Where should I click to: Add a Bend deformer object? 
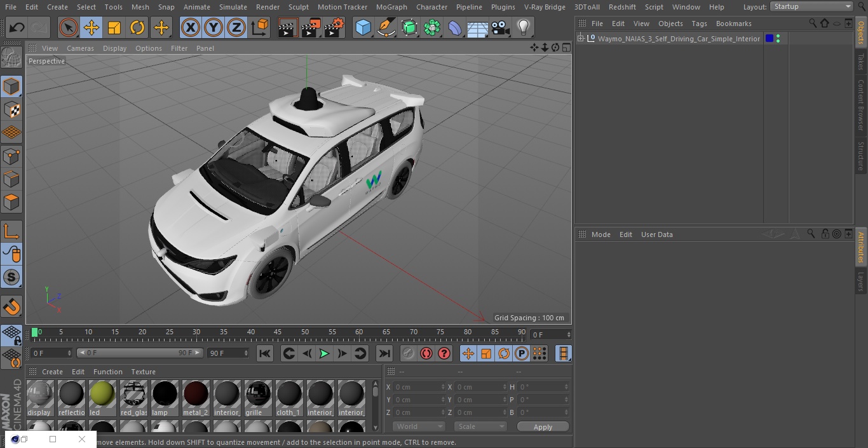455,27
